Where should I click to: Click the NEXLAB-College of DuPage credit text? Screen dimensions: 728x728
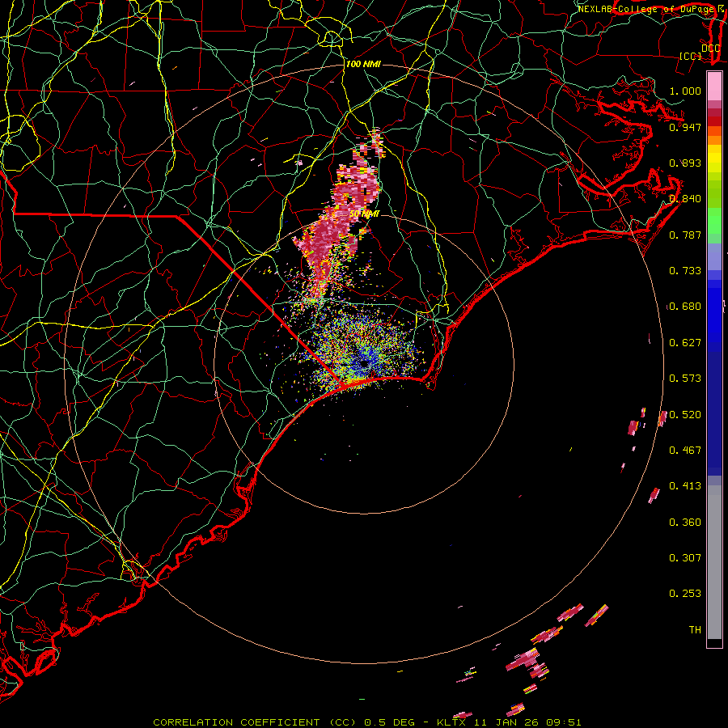[645, 9]
